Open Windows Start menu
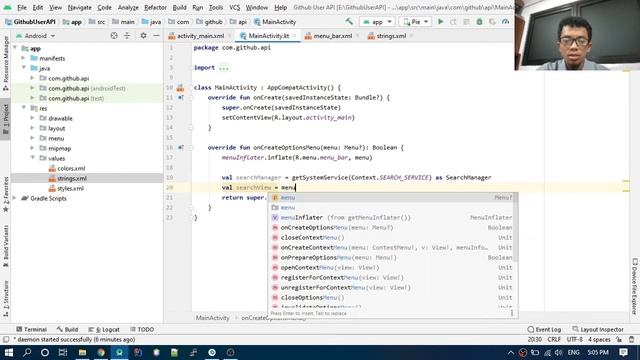 coord(9,352)
